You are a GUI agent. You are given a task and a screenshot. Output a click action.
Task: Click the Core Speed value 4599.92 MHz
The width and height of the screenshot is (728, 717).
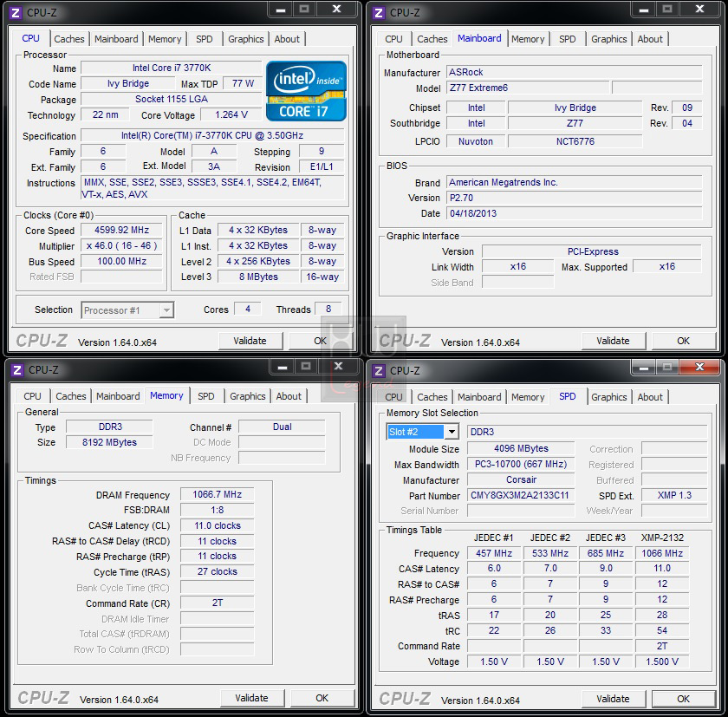[x=121, y=231]
